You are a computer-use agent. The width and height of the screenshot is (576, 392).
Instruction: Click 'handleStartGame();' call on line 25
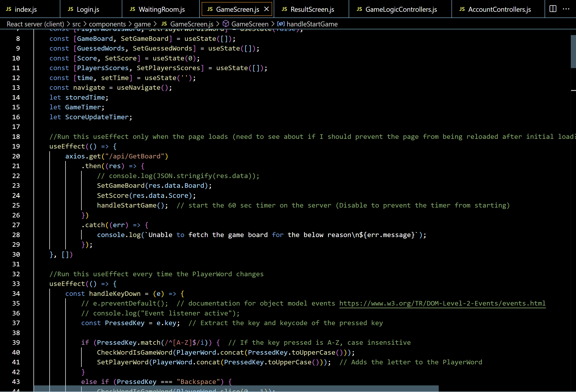[x=133, y=205]
